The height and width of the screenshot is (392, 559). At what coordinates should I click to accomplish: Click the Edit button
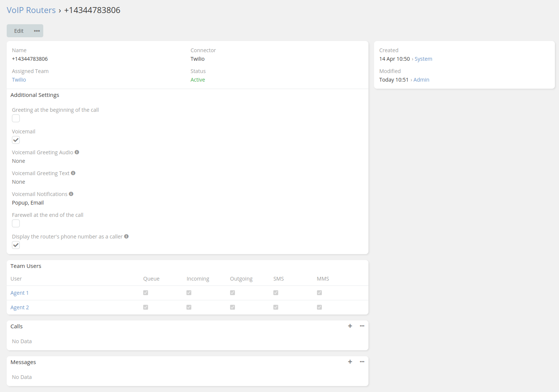pos(19,31)
